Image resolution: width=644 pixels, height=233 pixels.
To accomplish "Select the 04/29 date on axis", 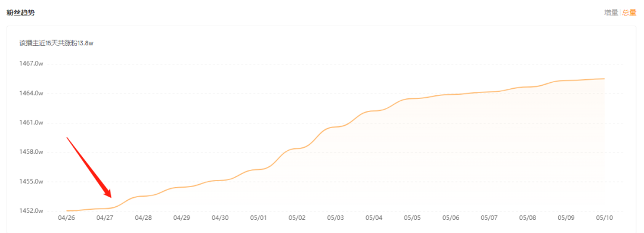I will coord(181,218).
